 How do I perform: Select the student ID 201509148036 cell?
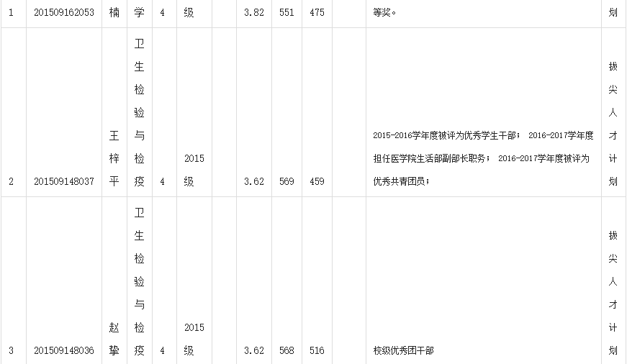click(64, 351)
